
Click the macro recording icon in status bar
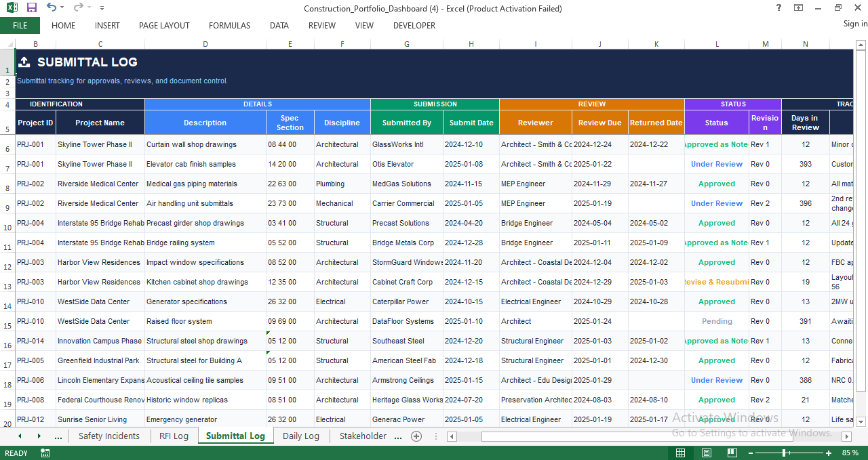click(x=45, y=453)
